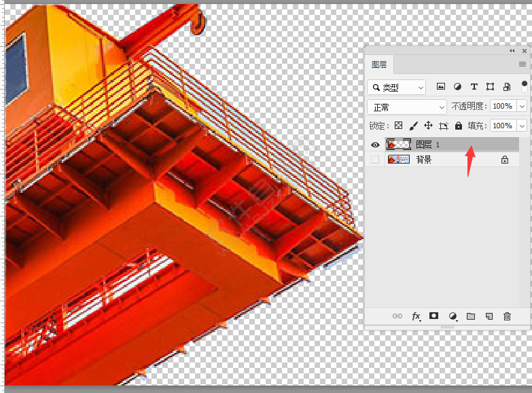Select the 图层 1 thumbnail
The image size is (532, 393).
click(399, 145)
